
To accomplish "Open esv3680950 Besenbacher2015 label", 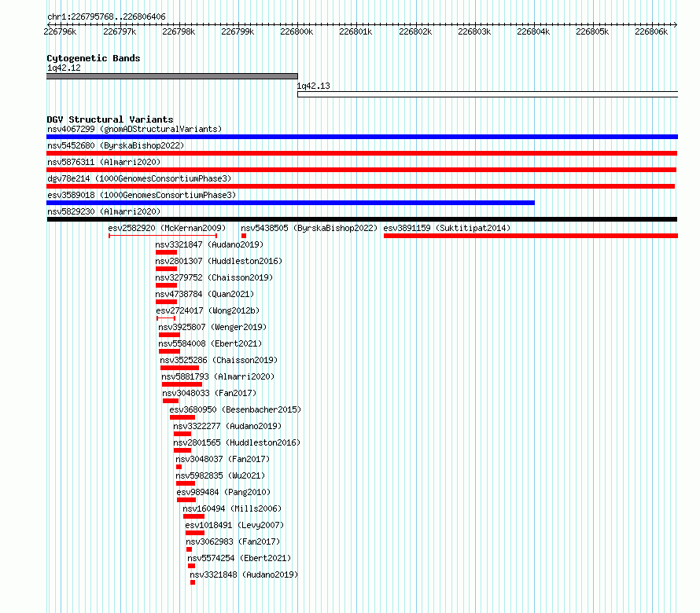I will 235,409.
